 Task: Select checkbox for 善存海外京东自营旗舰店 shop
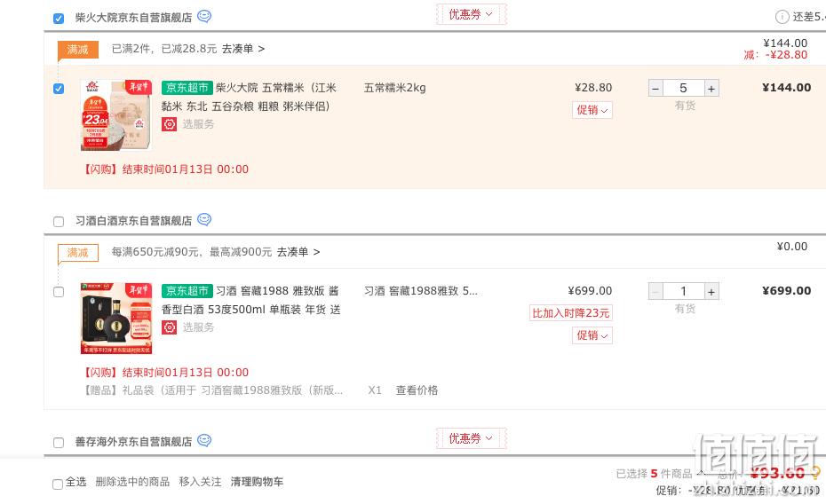coord(59,443)
